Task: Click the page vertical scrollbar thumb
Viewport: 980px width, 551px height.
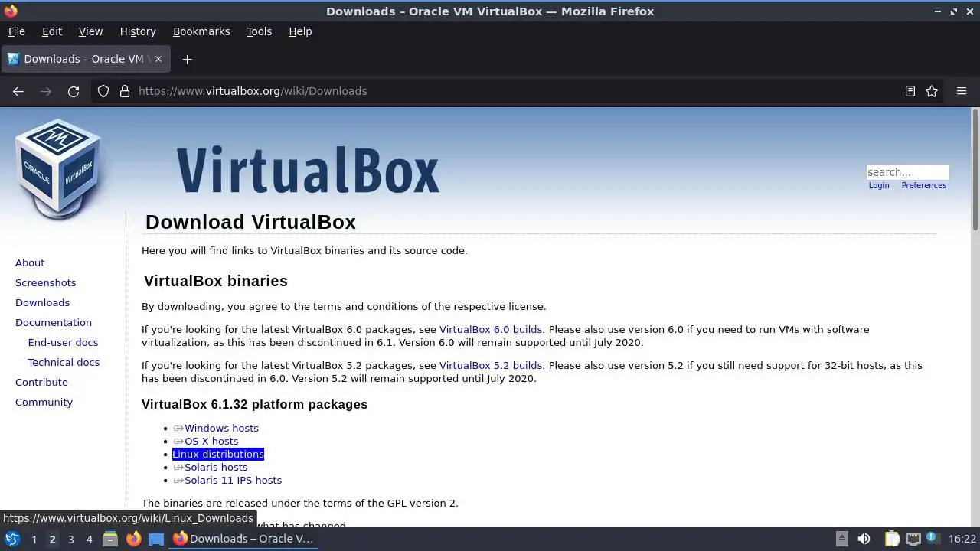Action: click(975, 170)
